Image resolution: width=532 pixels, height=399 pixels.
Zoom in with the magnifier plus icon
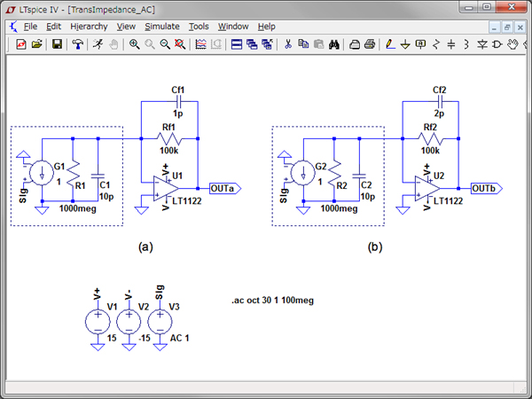(134, 43)
